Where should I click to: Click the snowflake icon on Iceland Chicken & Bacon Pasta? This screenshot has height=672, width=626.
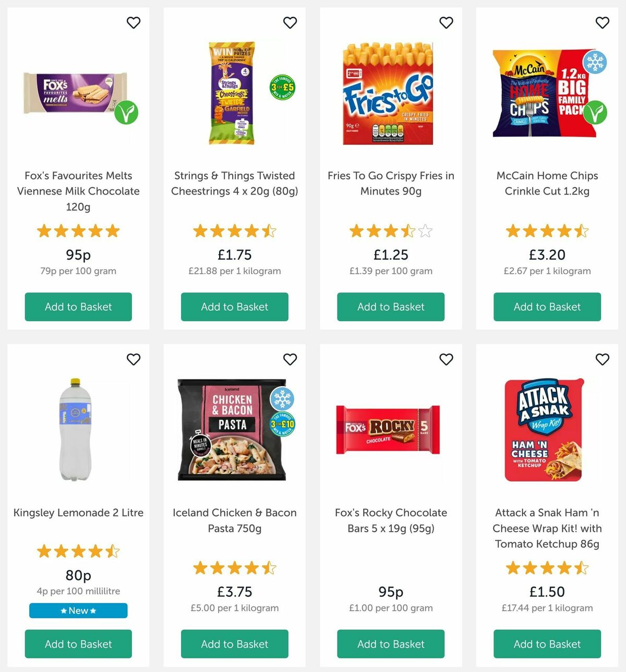284,398
